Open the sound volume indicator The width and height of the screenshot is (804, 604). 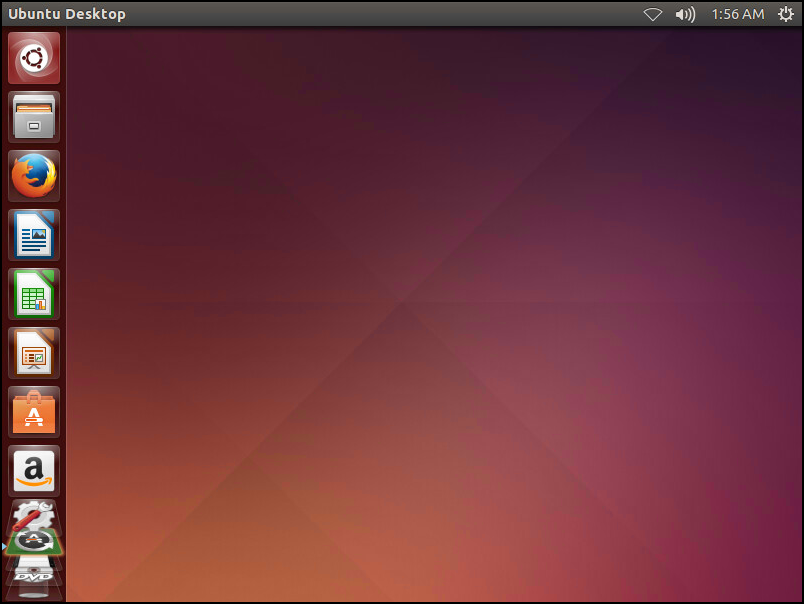685,14
